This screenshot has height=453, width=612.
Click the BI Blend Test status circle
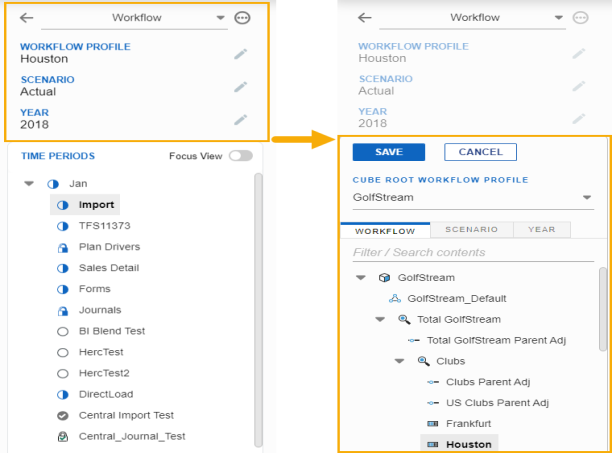(x=62, y=331)
